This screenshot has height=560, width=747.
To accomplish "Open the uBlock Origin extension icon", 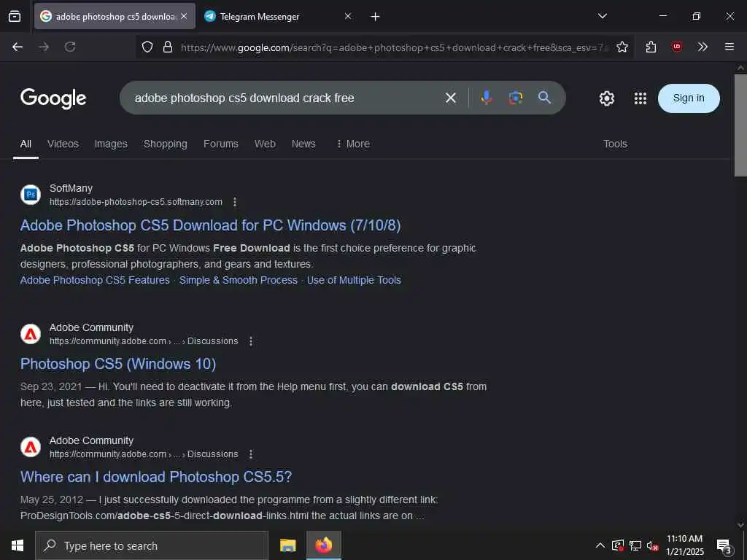I will 676,47.
